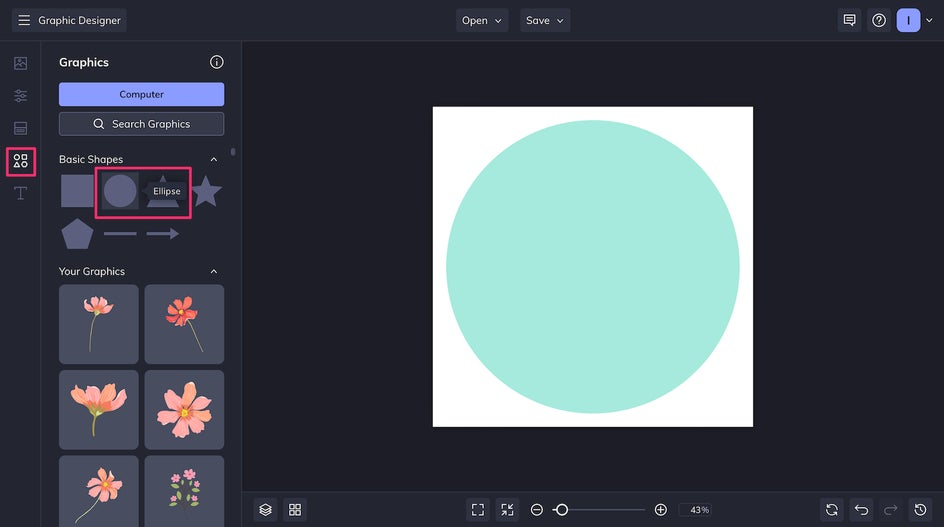
Task: Open the Open dropdown menu
Action: tap(482, 20)
